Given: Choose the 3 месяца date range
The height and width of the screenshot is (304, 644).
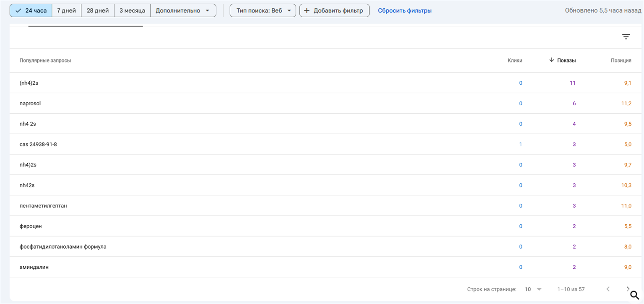Looking at the screenshot, I should point(132,10).
